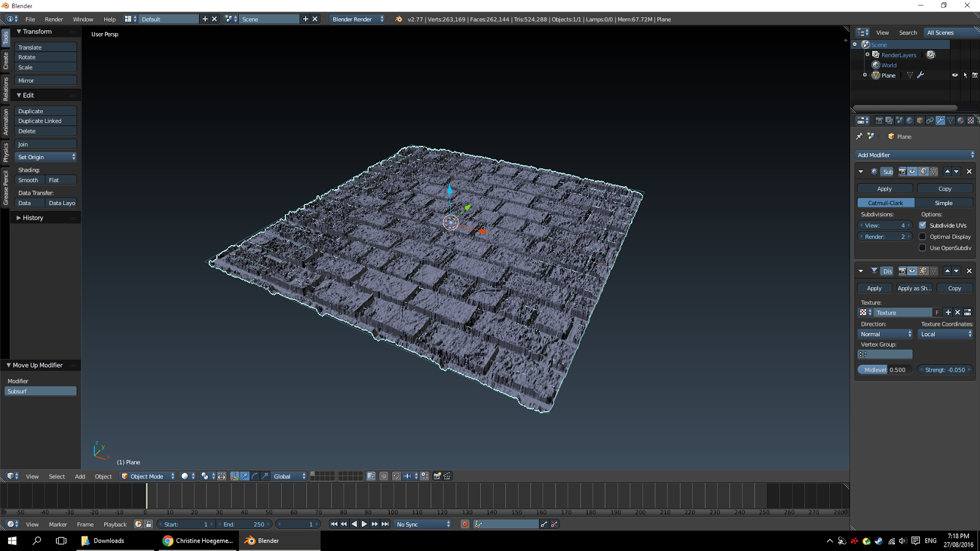Click the Mirror button
The image size is (980, 551).
pos(46,80)
